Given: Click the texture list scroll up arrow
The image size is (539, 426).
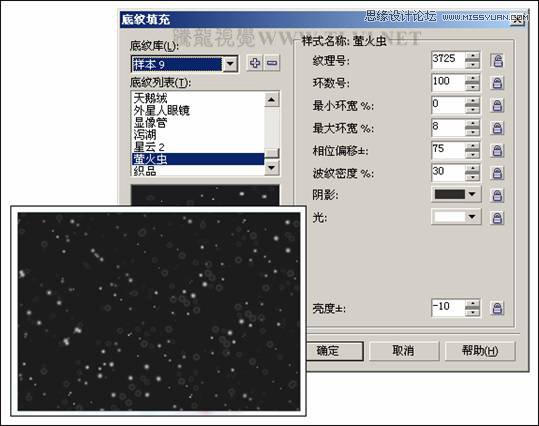Looking at the screenshot, I should point(272,100).
